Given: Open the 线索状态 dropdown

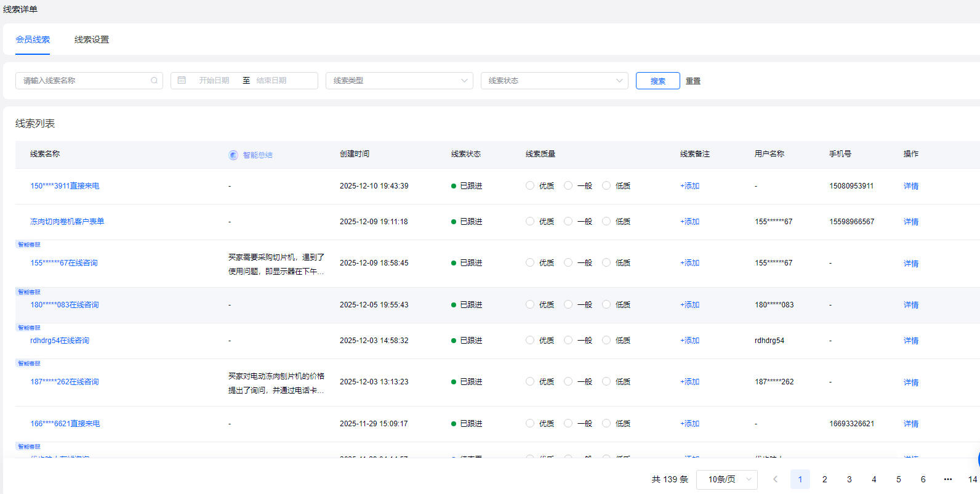Looking at the screenshot, I should click(554, 81).
